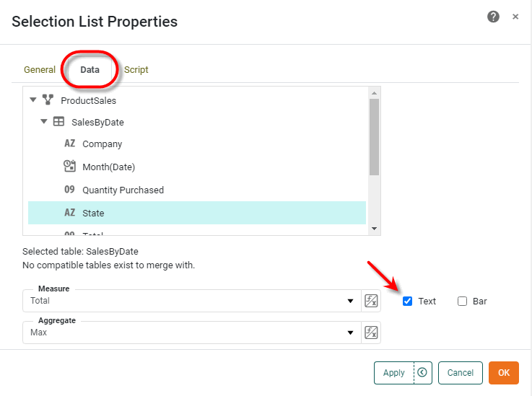Screen dimensions: 532x396
Task: Click the Cancel button
Action: point(460,373)
